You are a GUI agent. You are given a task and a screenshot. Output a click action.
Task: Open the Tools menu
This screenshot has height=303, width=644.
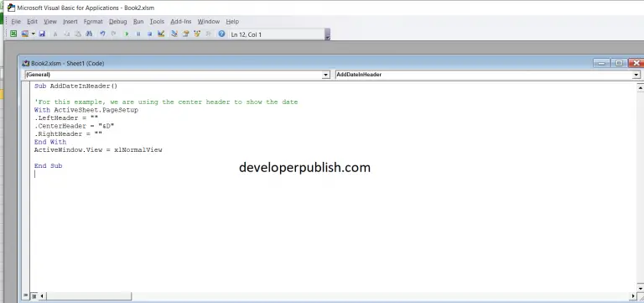[157, 21]
